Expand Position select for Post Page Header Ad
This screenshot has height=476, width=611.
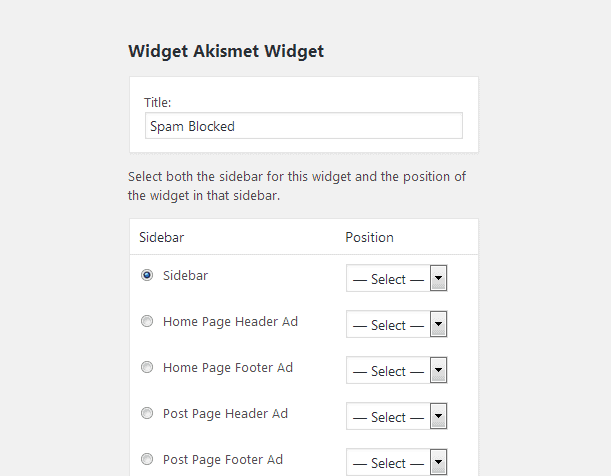click(x=396, y=417)
